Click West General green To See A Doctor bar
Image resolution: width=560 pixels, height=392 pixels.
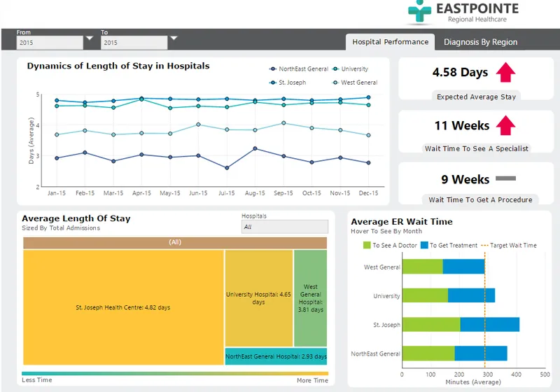point(423,267)
